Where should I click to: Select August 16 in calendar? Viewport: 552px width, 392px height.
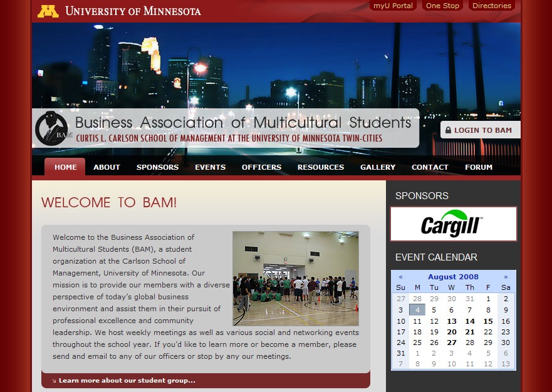[506, 321]
